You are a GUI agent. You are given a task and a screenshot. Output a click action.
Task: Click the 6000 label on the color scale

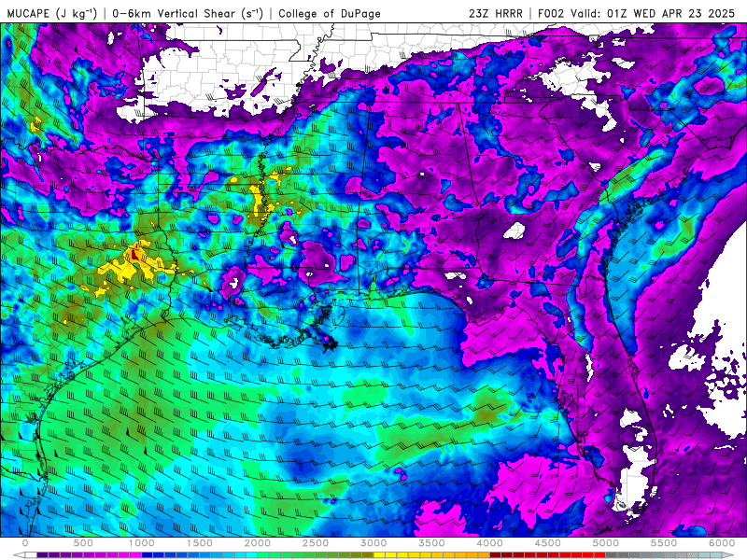722,543
